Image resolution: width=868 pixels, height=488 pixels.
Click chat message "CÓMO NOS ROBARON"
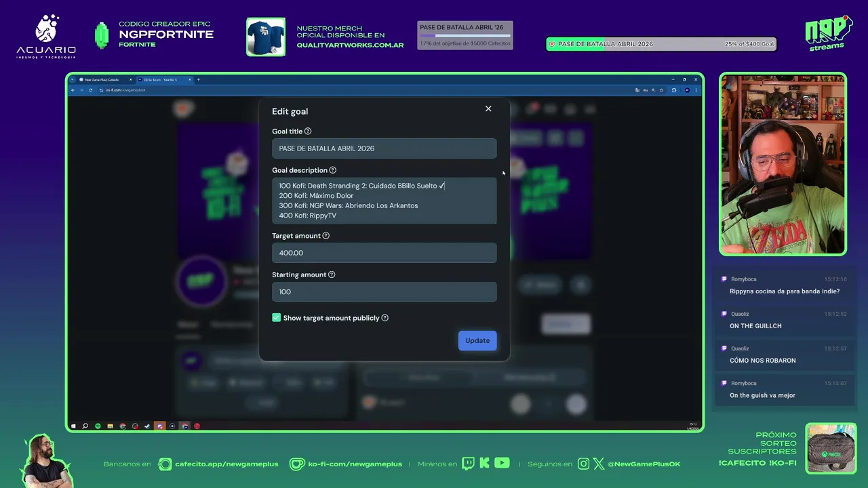point(763,361)
